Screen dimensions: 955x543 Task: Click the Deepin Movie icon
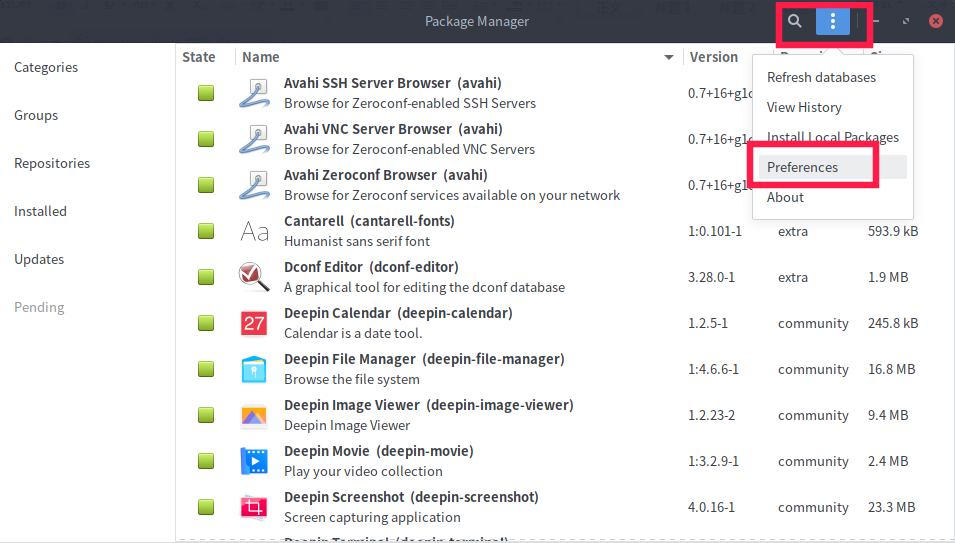254,461
